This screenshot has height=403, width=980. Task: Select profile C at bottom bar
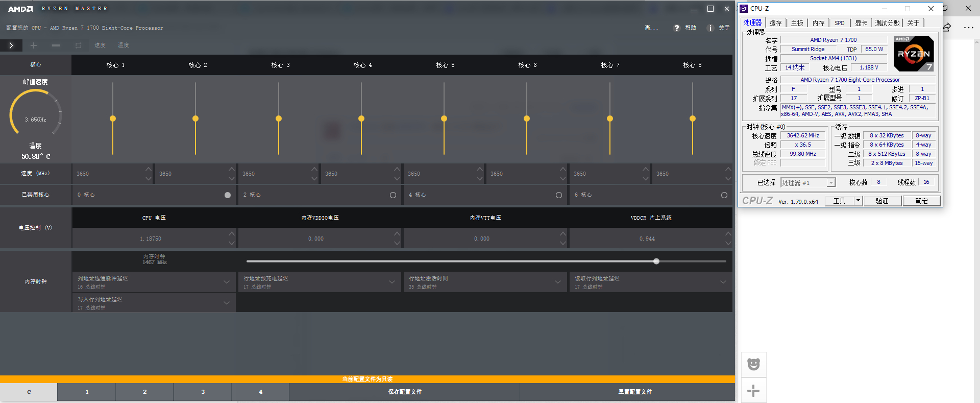pos(29,392)
